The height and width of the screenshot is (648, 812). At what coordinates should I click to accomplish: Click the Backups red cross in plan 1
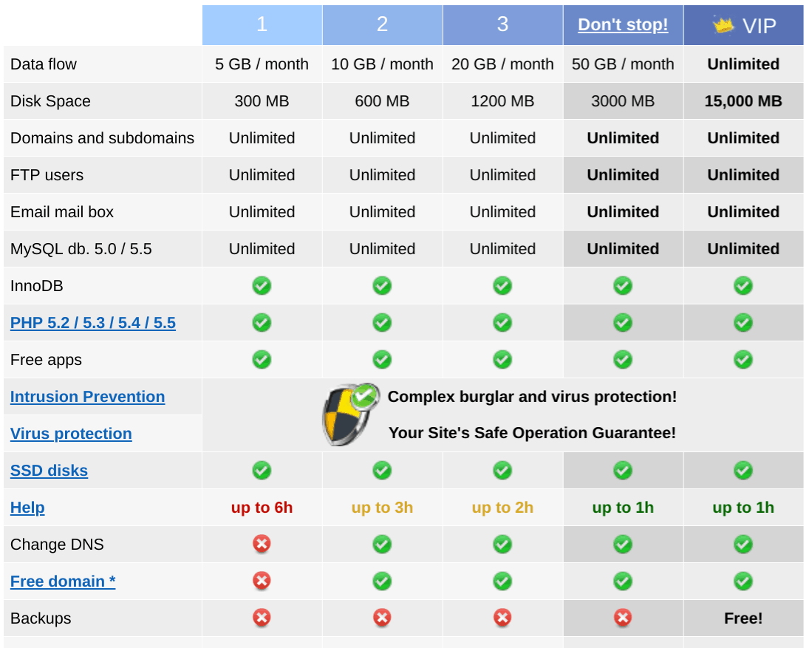click(262, 618)
